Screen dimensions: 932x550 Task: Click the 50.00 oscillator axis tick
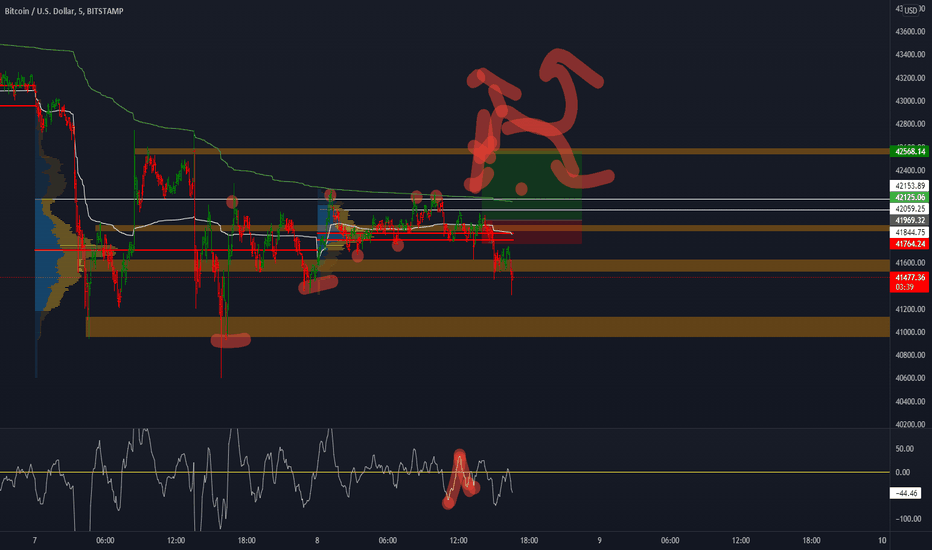(x=903, y=448)
